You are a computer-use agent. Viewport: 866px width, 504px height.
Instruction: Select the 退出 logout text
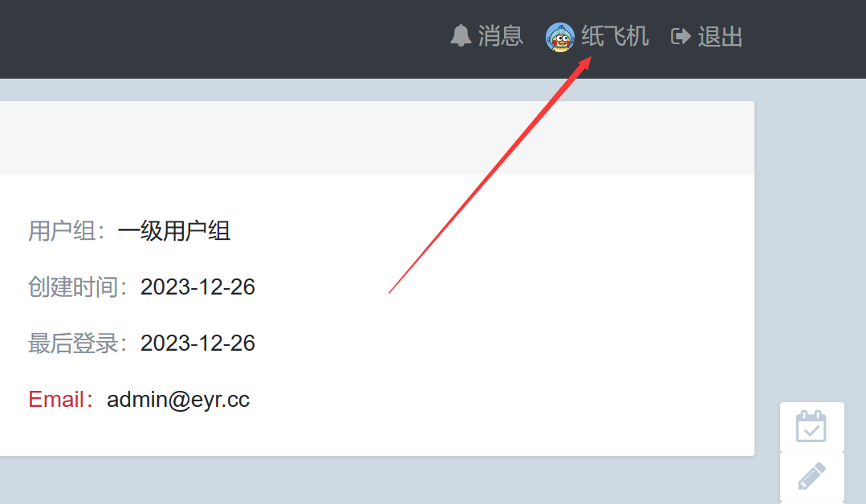720,36
